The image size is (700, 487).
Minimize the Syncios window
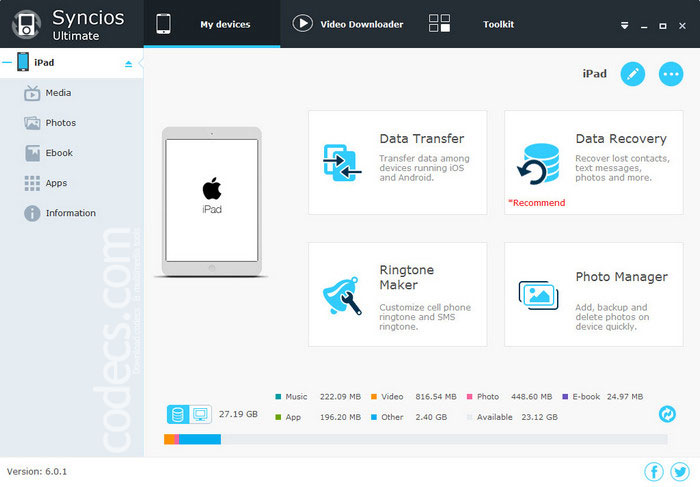pyautogui.click(x=644, y=26)
